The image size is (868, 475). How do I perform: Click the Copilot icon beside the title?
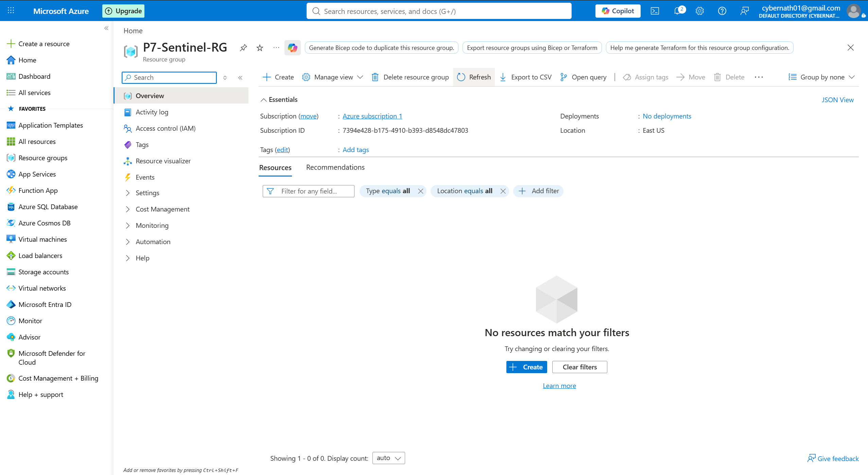tap(293, 48)
